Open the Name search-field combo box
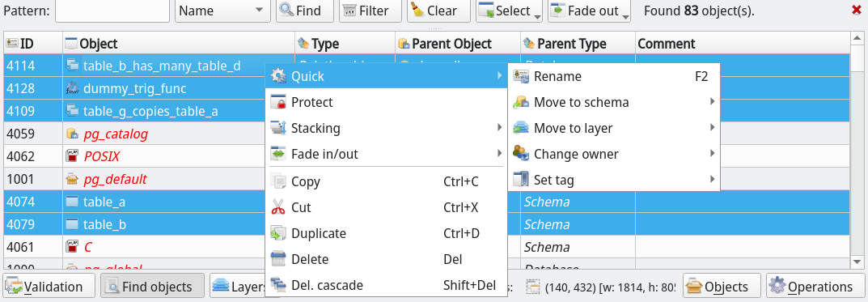Image resolution: width=868 pixels, height=302 pixels. pos(222,11)
